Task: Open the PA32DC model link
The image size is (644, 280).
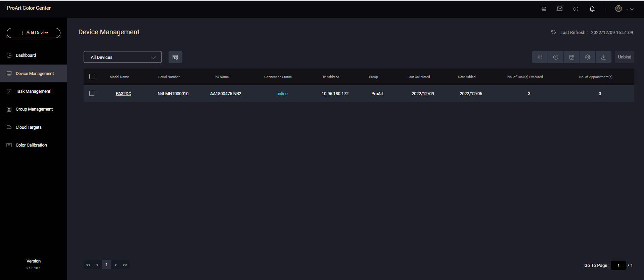Action: click(123, 94)
